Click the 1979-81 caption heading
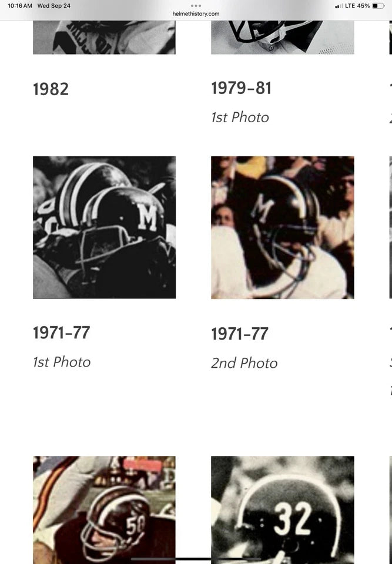This screenshot has height=564, width=392. (x=241, y=88)
